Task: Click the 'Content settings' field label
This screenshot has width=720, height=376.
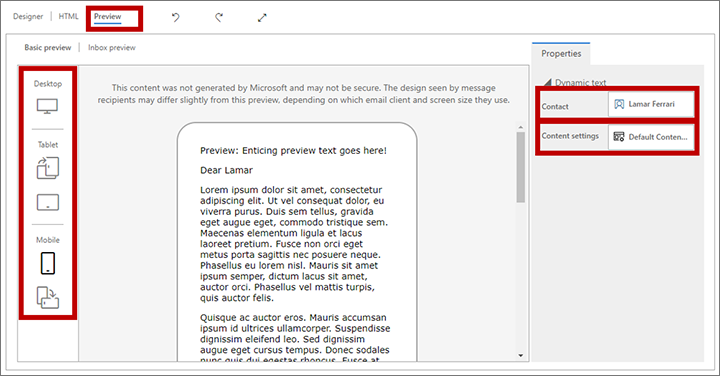Action: [x=570, y=136]
